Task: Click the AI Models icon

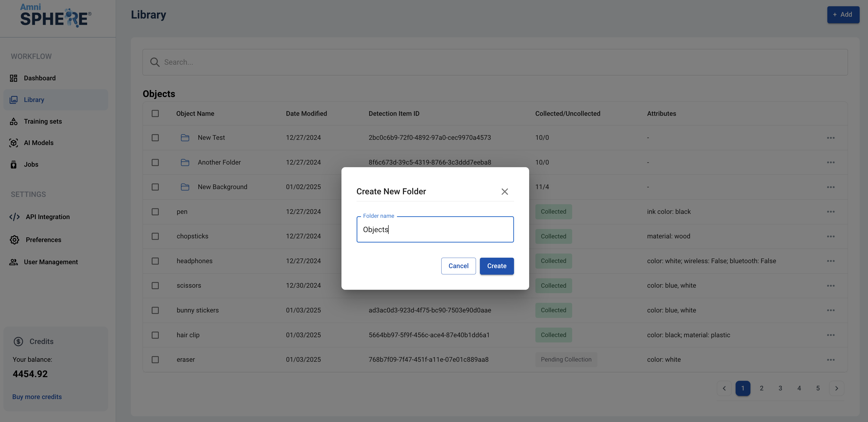Action: coord(14,143)
